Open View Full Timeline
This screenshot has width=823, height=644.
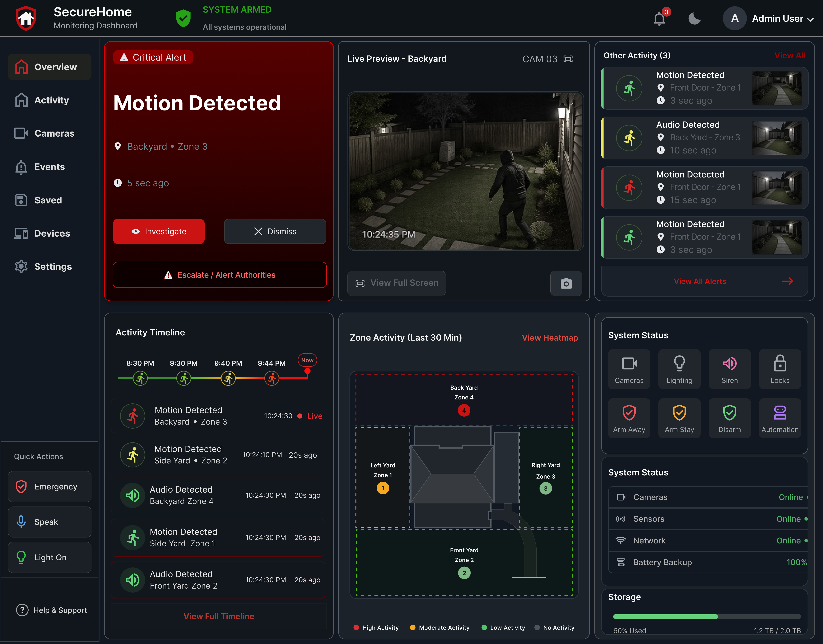[219, 616]
